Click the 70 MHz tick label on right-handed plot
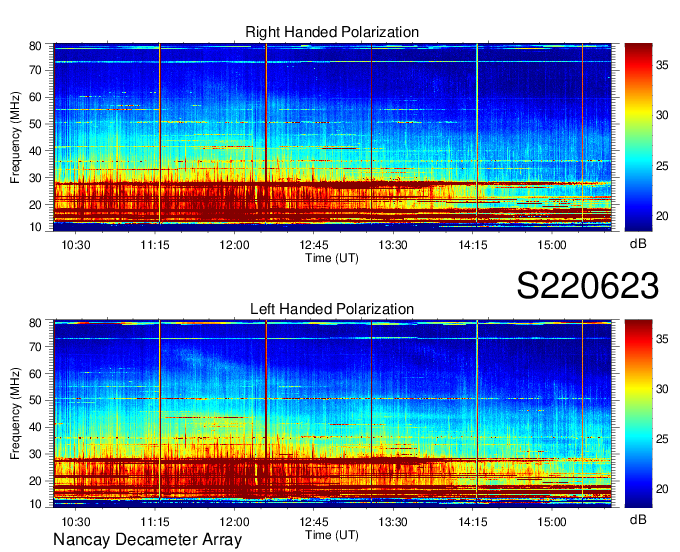Screen dimensions: 680x552 click(x=35, y=70)
